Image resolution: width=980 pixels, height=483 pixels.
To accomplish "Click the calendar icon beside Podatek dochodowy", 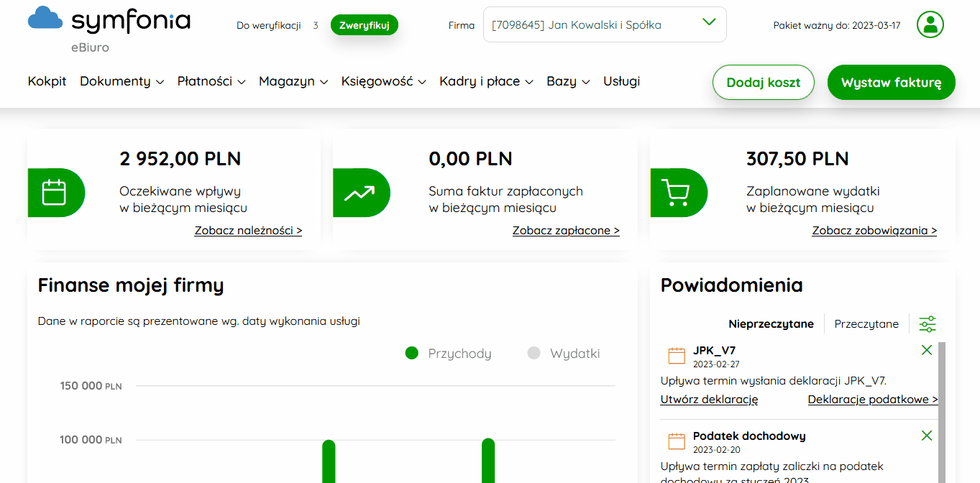I will pyautogui.click(x=677, y=441).
